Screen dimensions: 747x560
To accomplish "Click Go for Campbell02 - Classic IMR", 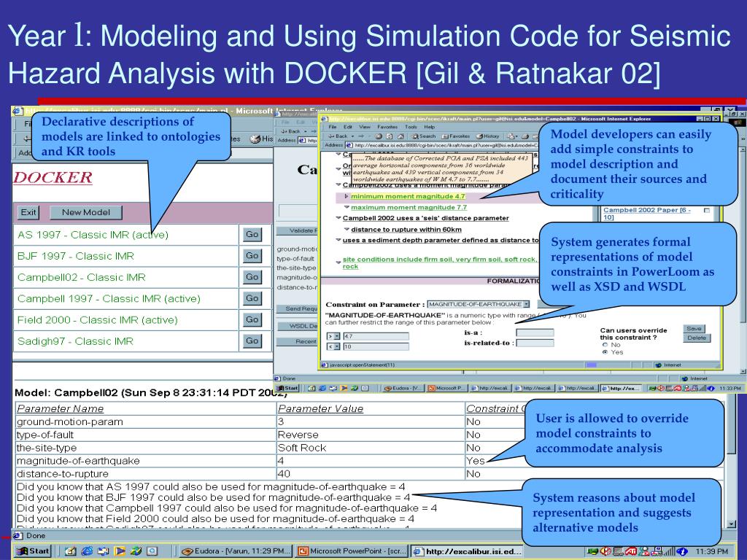I will click(252, 277).
